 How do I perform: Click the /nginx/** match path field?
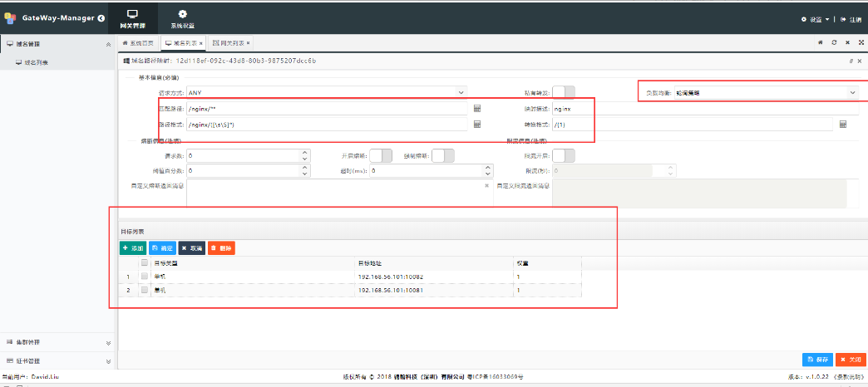click(327, 109)
